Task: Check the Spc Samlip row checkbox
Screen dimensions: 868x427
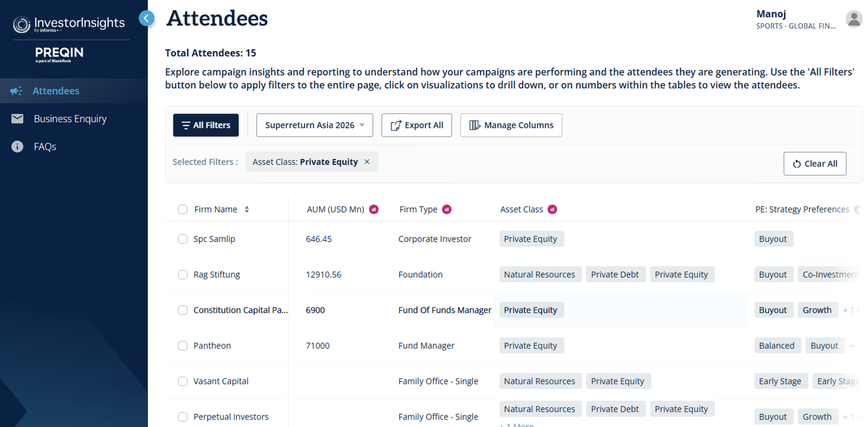Action: coord(183,239)
